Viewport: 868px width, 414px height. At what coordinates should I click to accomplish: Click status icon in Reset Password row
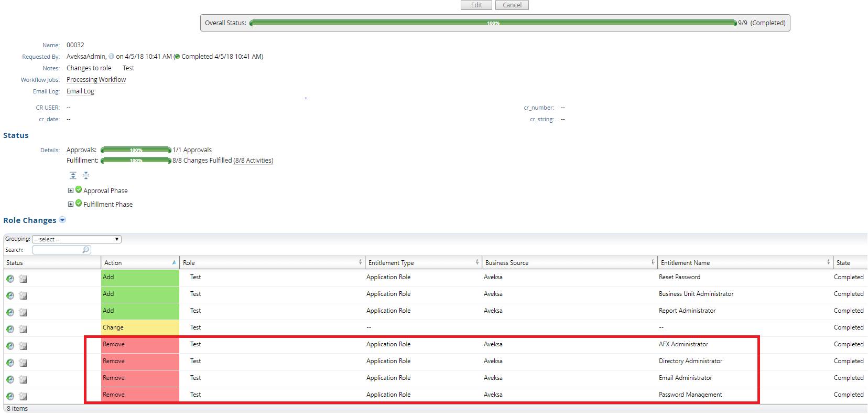point(10,279)
